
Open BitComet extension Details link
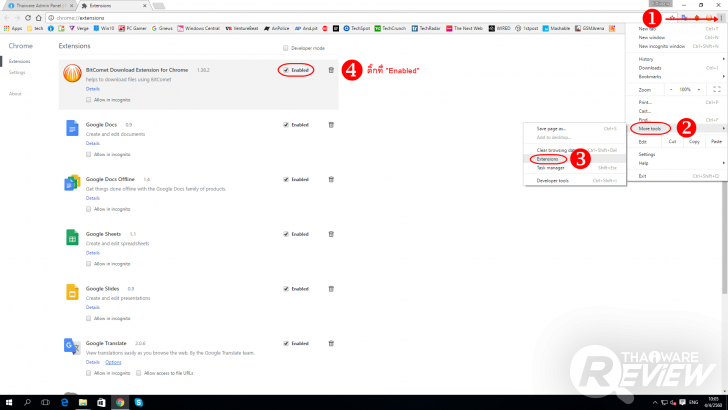pos(92,89)
